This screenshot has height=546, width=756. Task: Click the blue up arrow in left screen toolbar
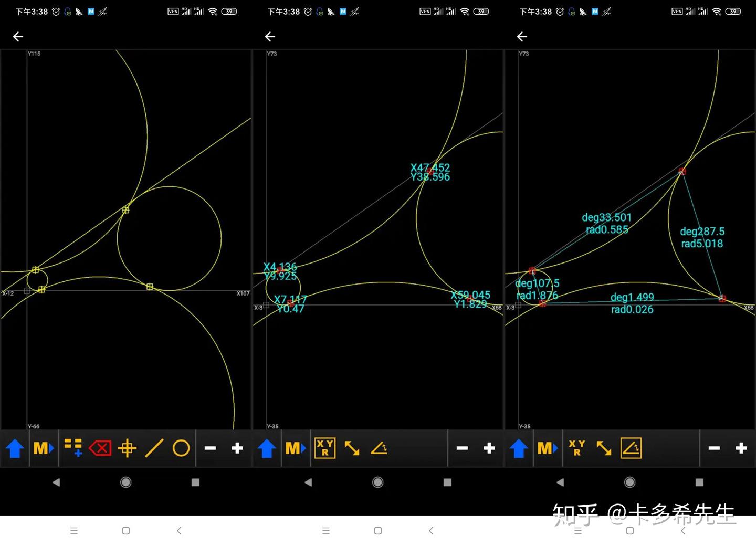pyautogui.click(x=15, y=448)
